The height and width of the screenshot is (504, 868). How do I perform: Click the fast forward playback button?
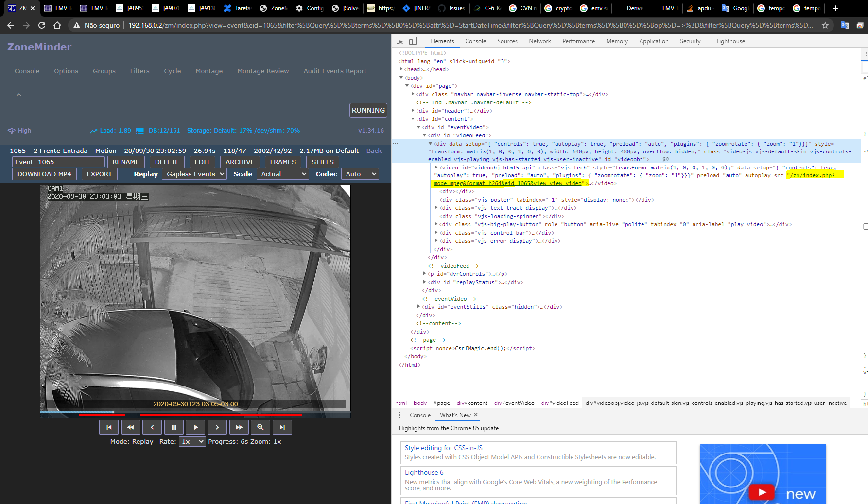239,427
